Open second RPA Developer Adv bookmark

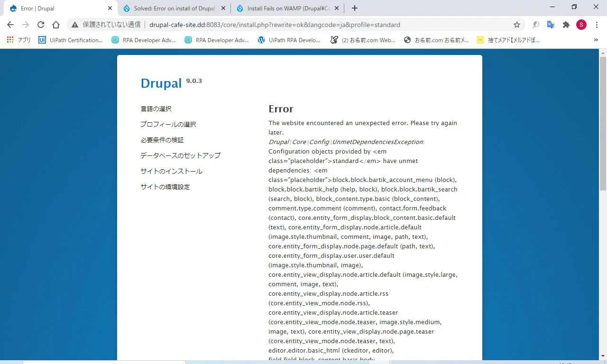[x=217, y=40]
